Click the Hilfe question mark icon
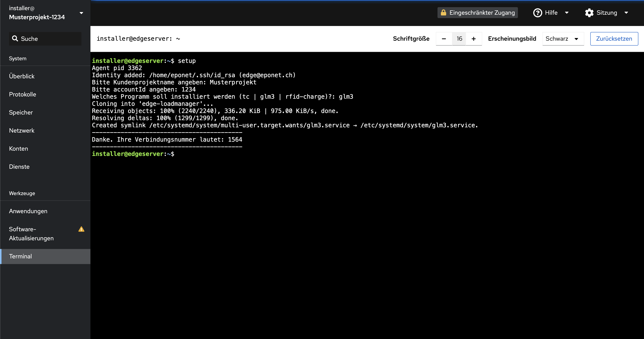Screen dimensions: 644x339 point(538,13)
